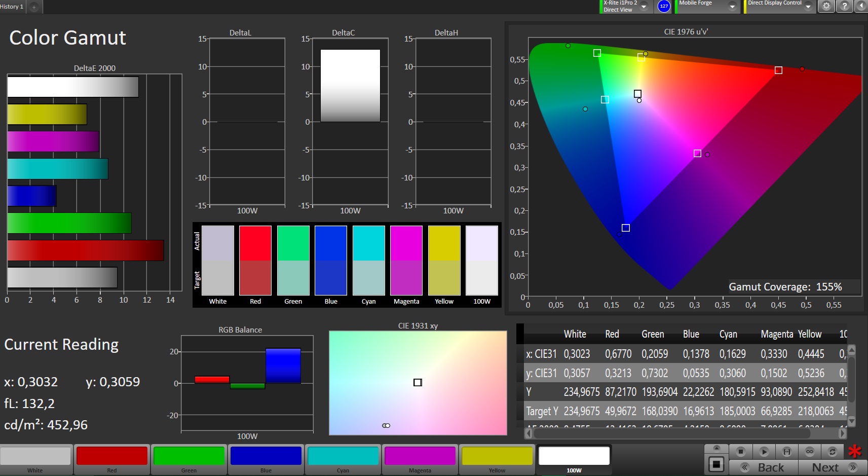Click Blue y: CIE31 value 0,0535

[696, 373]
